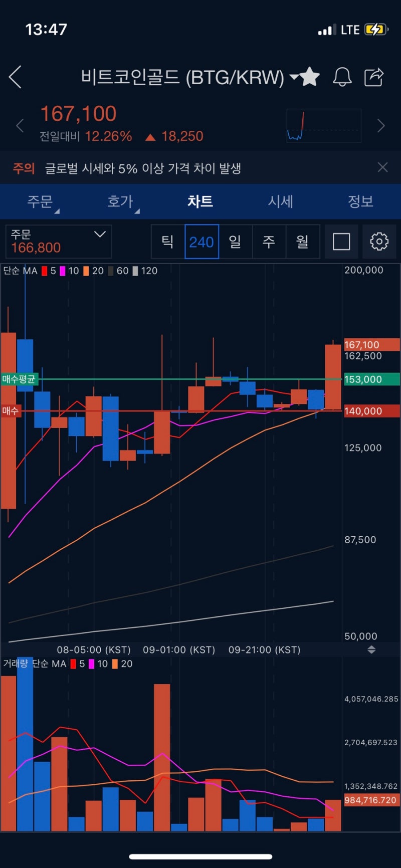
Task: Toggle the favorite star icon
Action: (310, 77)
